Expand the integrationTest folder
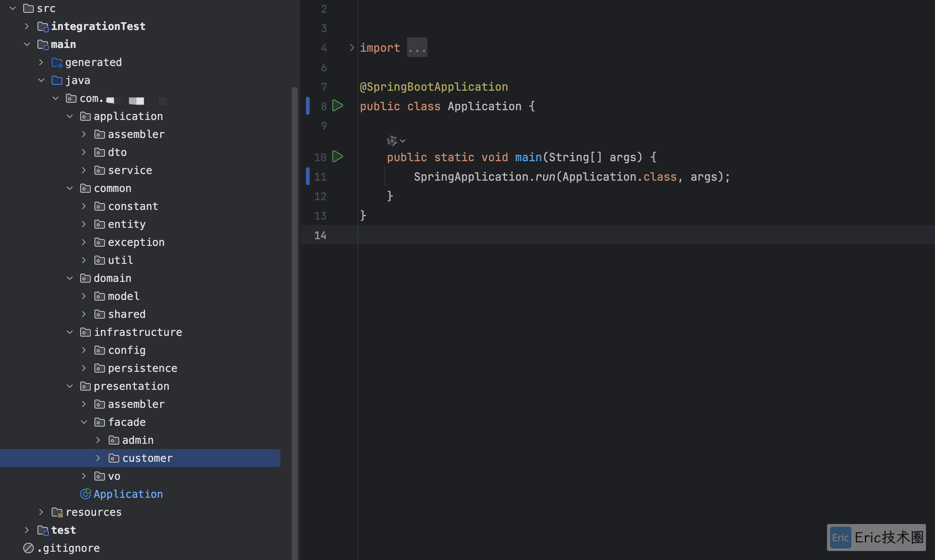 point(27,26)
